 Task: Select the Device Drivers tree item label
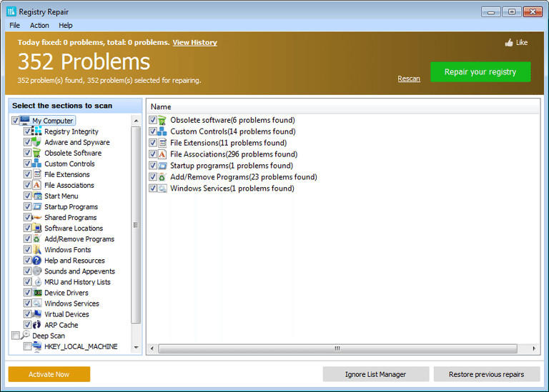66,293
